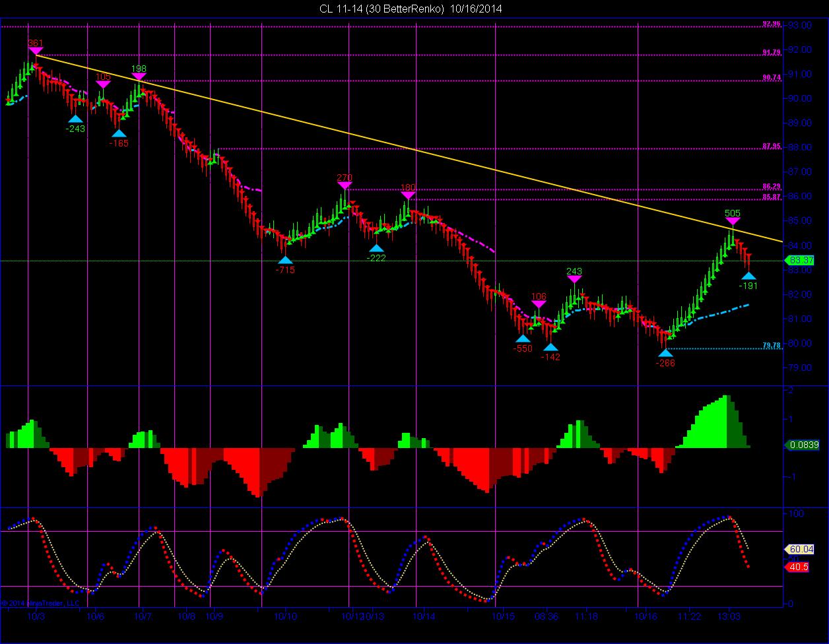Viewport: 829px width, 644px height.
Task: Click the 91.79 price level label
Action: click(x=772, y=51)
